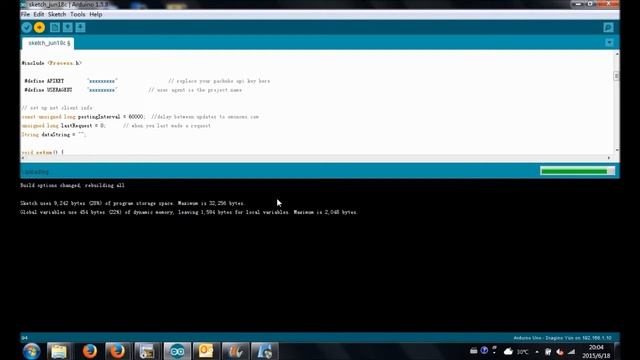
Task: Open the orange feather taskbar app
Action: point(235,351)
